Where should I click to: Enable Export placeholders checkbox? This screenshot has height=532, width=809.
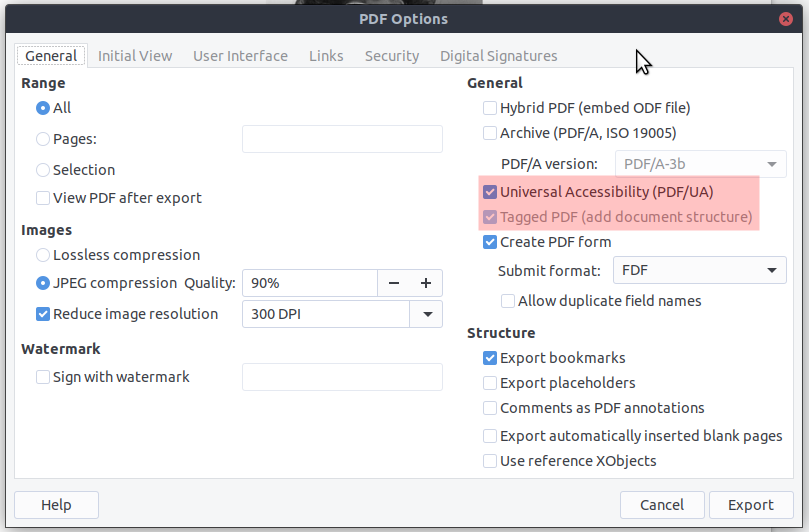pos(490,383)
